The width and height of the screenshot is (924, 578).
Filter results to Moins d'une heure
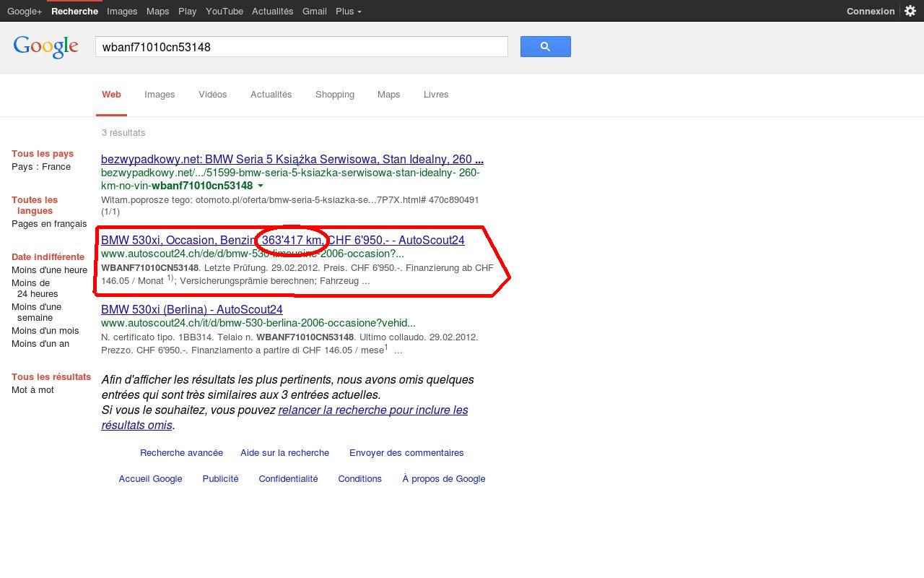click(49, 270)
